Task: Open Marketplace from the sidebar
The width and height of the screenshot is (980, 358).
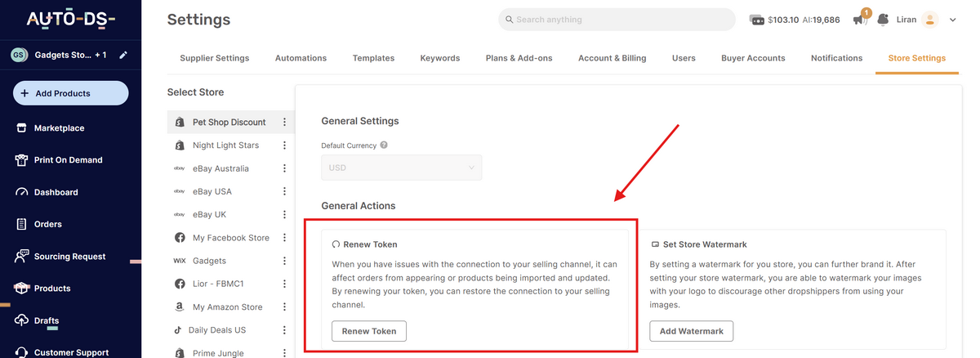Action: pyautogui.click(x=59, y=128)
